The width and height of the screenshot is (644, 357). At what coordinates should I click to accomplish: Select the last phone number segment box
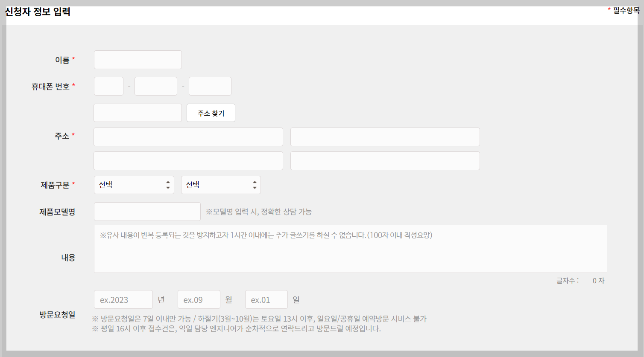(x=210, y=86)
